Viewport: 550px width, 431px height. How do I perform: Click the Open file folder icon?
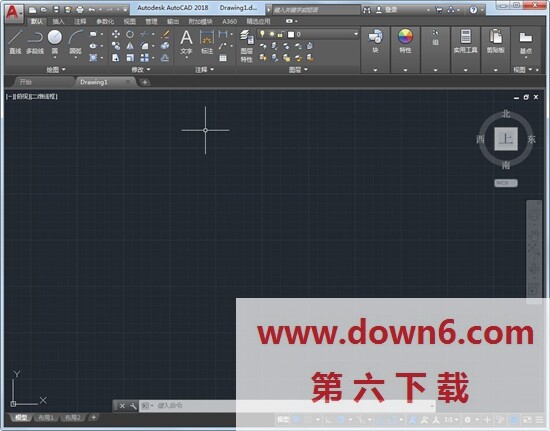point(44,9)
